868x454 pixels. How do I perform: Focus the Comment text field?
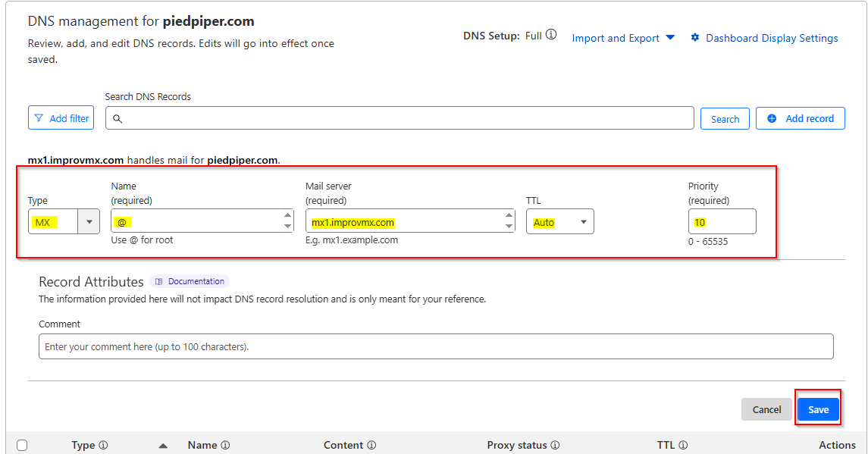[x=436, y=346]
